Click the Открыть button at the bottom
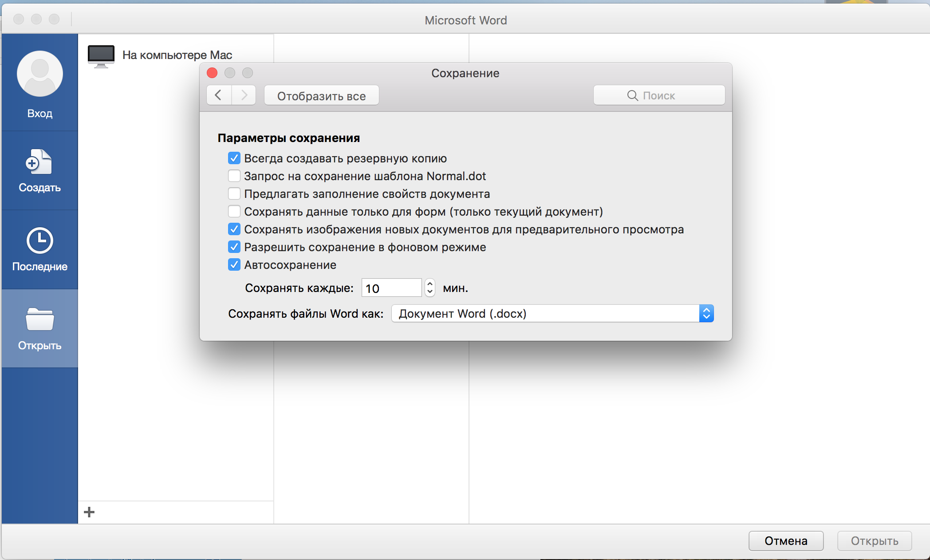The height and width of the screenshot is (560, 930). (x=875, y=541)
